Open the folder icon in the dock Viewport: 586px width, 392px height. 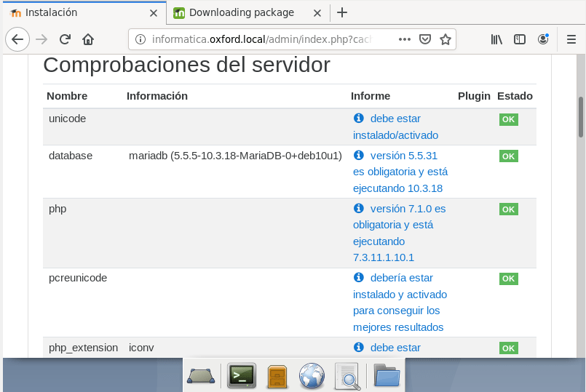(387, 375)
